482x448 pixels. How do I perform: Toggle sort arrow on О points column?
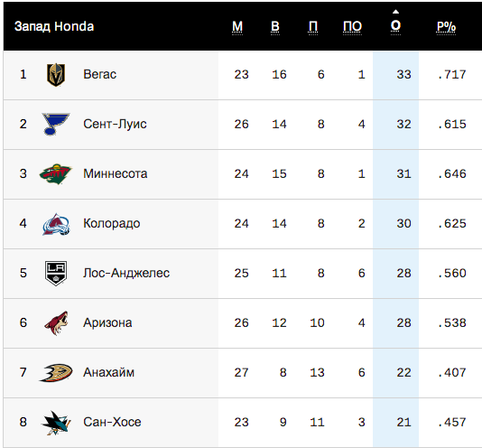395,23
